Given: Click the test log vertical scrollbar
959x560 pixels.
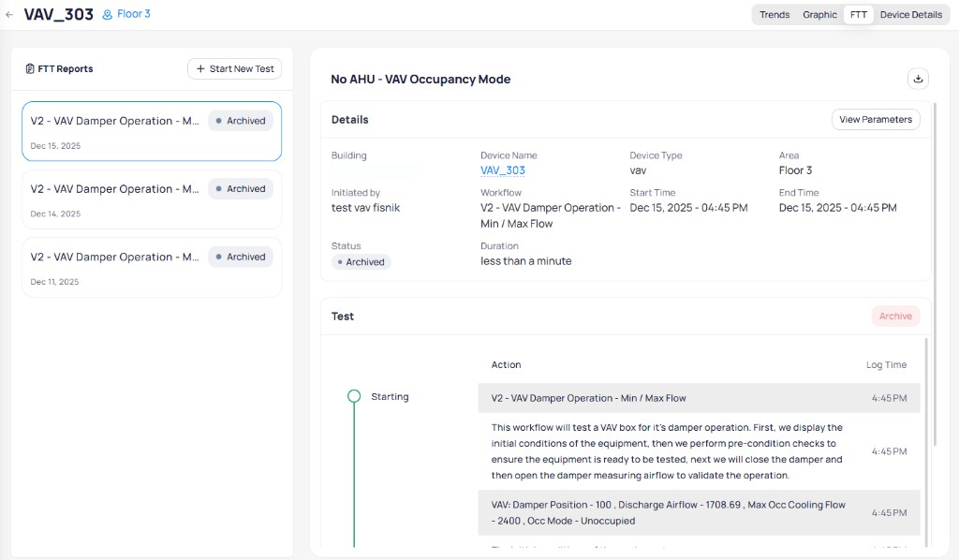Looking at the screenshot, I should click(x=926, y=441).
